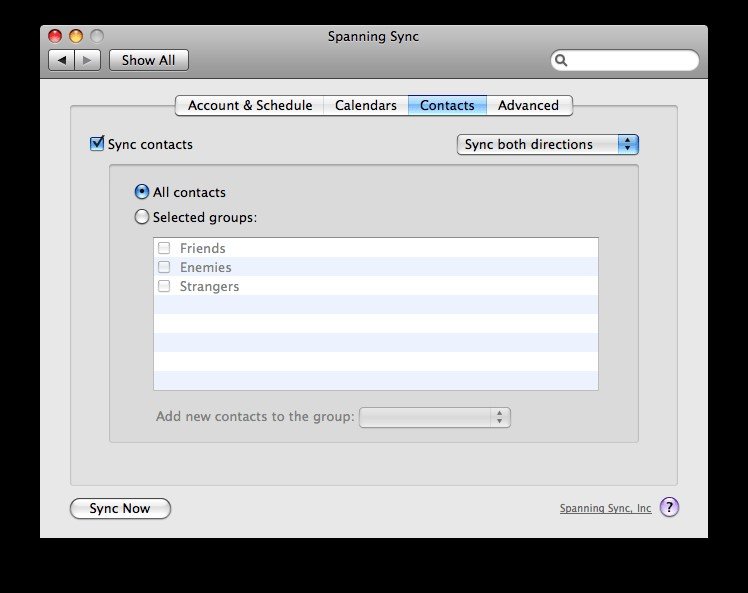This screenshot has height=593, width=748.
Task: Open the Add new contacts group popup
Action: click(x=435, y=417)
